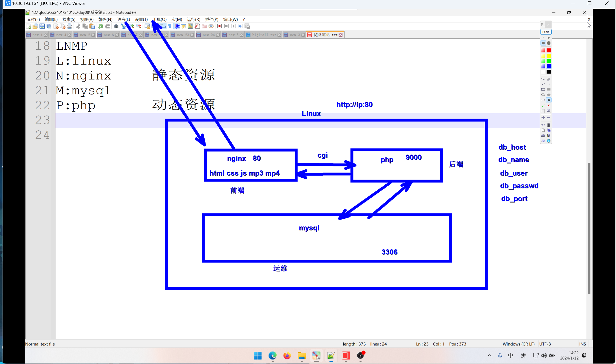Click the Paste toolbar icon
Screen dimensions: 616x364
pyautogui.click(x=92, y=26)
